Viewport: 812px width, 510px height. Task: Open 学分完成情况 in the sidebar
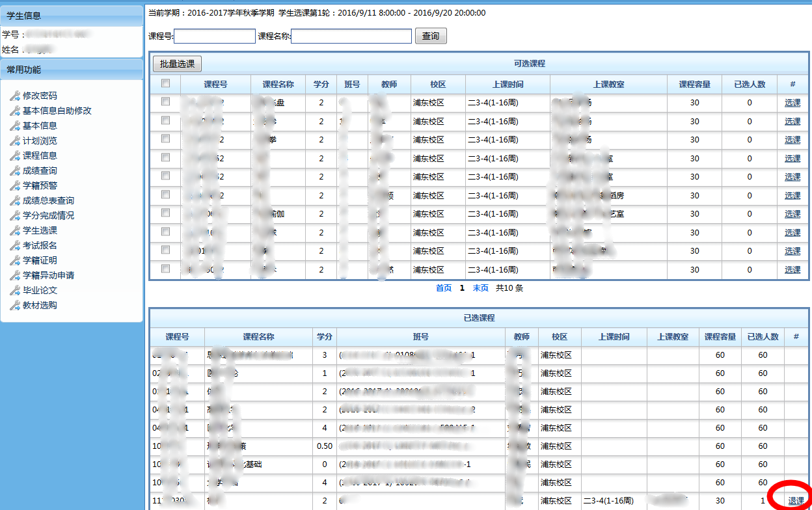48,215
